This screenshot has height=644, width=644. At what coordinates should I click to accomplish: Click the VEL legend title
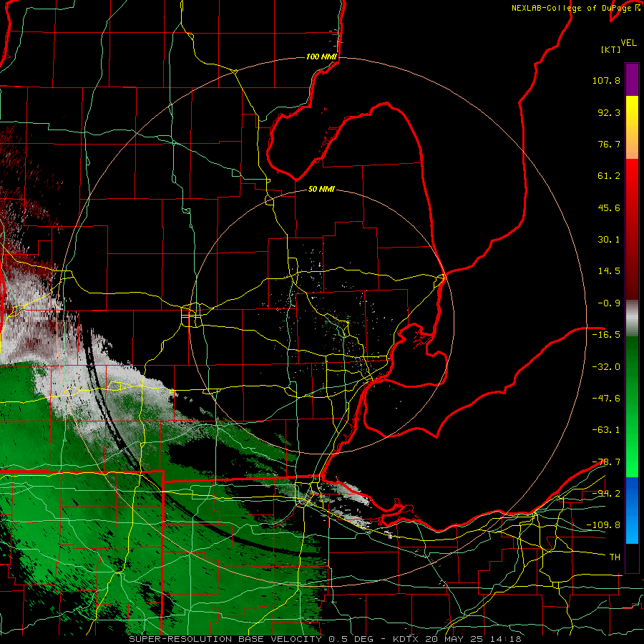tap(628, 43)
